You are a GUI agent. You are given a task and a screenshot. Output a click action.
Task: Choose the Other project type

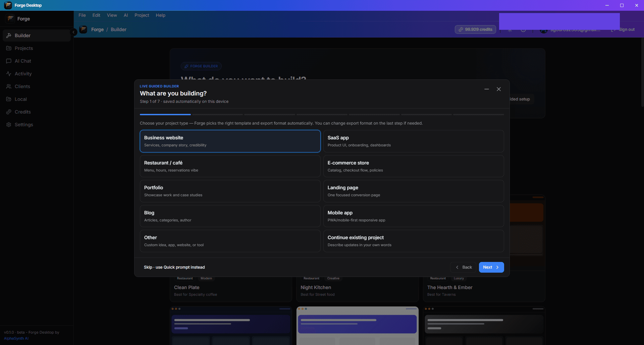pyautogui.click(x=230, y=241)
